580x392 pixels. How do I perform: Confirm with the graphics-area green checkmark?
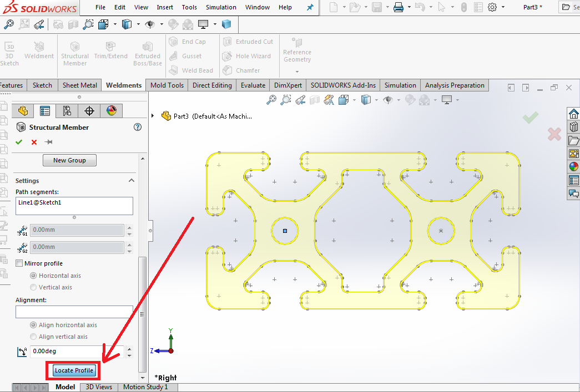coord(531,118)
